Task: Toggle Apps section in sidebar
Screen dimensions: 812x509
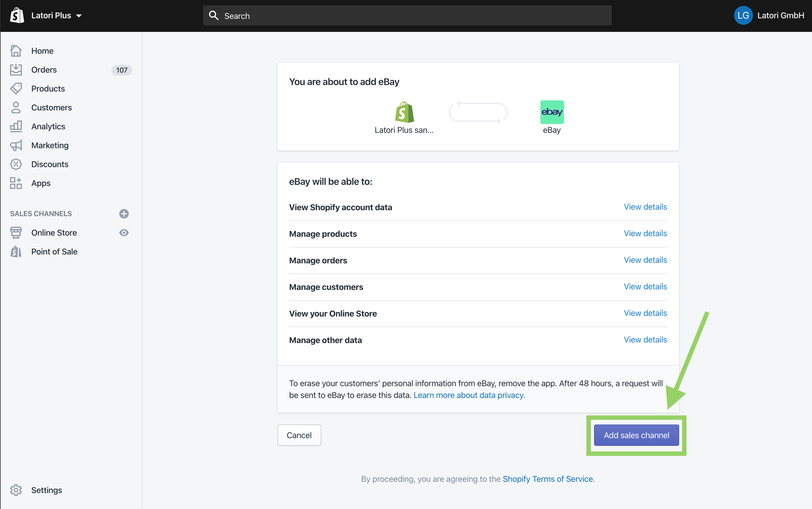Action: coord(41,183)
